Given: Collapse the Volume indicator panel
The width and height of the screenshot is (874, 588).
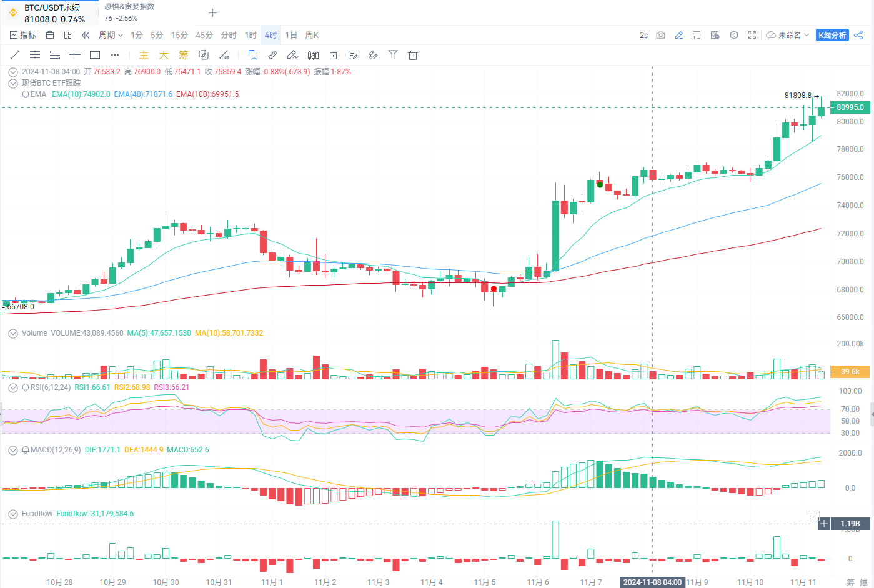Looking at the screenshot, I should click(13, 333).
